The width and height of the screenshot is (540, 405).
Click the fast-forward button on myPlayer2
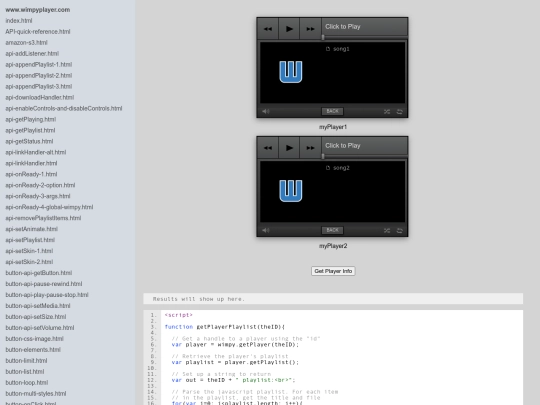pyautogui.click(x=310, y=148)
